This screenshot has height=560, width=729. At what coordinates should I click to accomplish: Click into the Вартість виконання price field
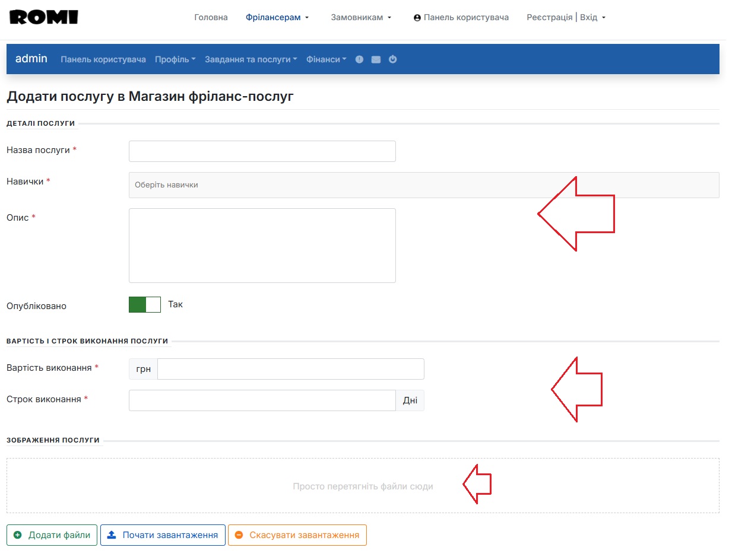(x=290, y=369)
